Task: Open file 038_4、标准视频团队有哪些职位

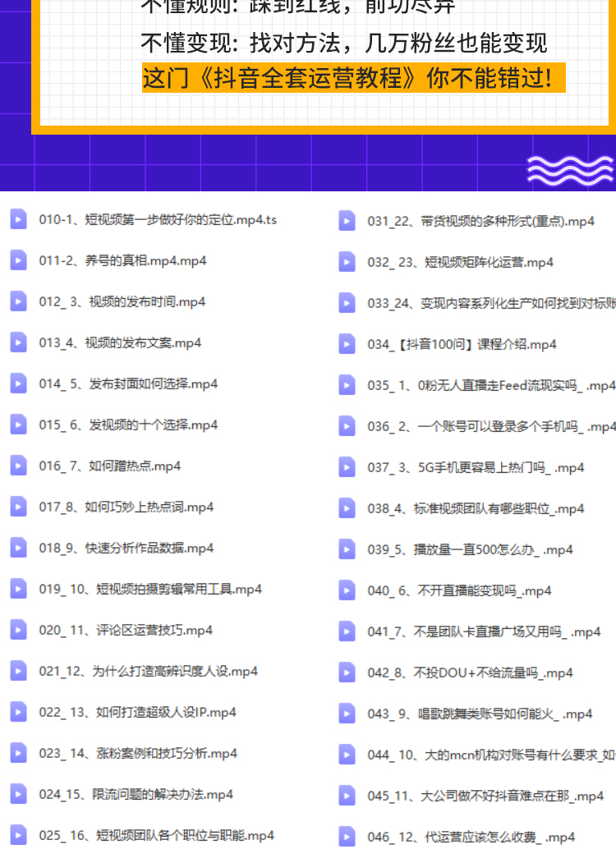Action: 476,508
